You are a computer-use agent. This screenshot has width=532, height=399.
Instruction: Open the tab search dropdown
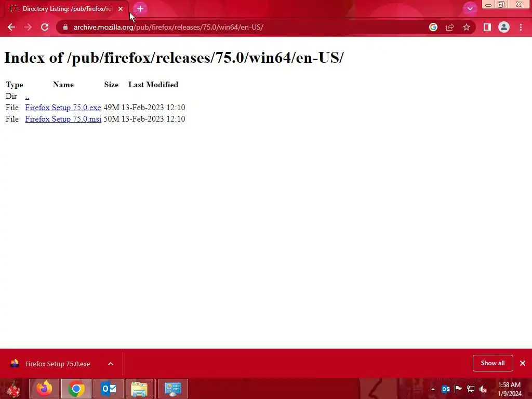470,9
